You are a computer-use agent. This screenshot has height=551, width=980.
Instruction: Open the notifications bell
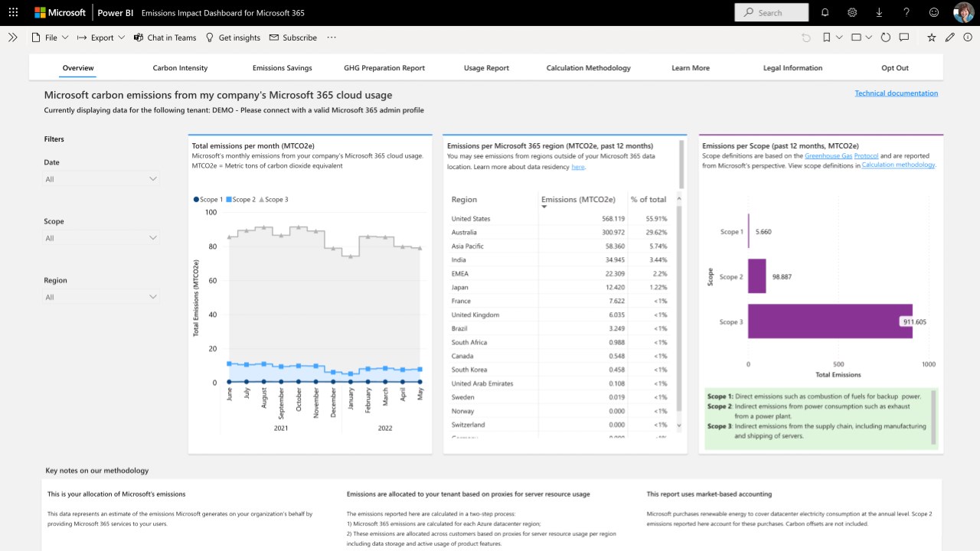[x=825, y=12]
